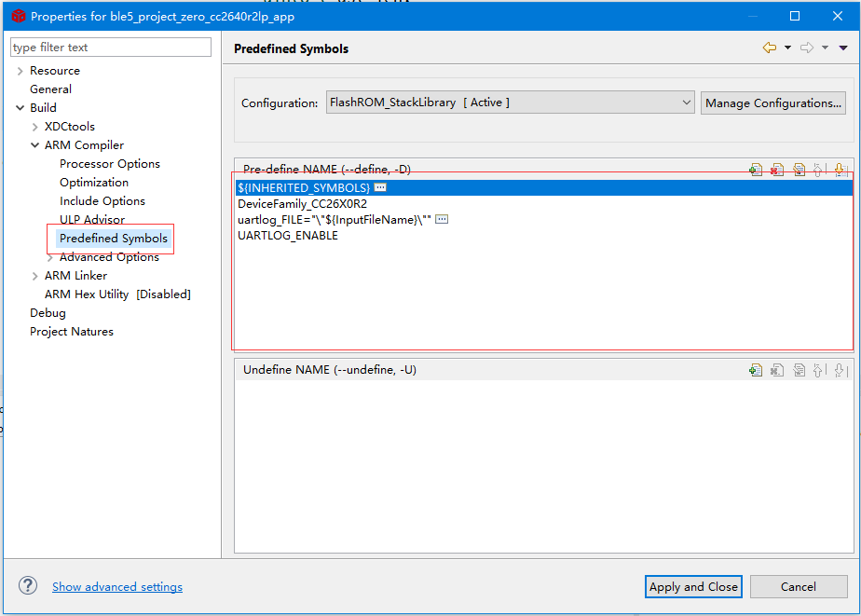This screenshot has height=616, width=861.
Task: Select the ${INHERITED_SYMBOLS} entry
Action: [x=543, y=187]
